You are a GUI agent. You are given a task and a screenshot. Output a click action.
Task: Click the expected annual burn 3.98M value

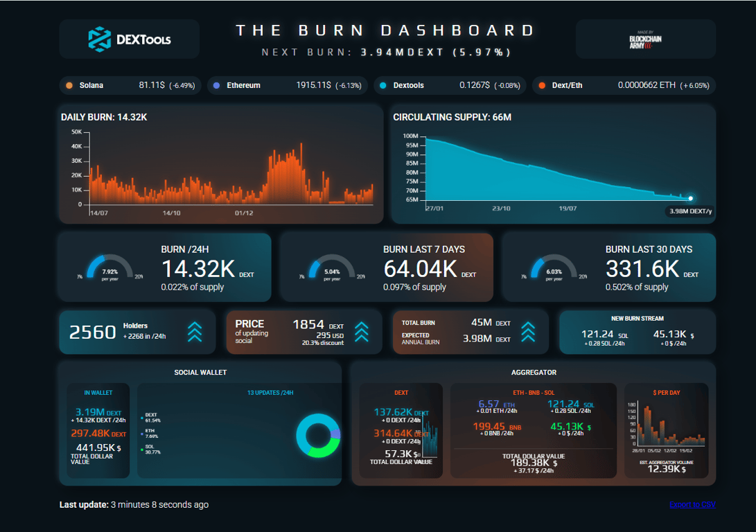pos(486,339)
